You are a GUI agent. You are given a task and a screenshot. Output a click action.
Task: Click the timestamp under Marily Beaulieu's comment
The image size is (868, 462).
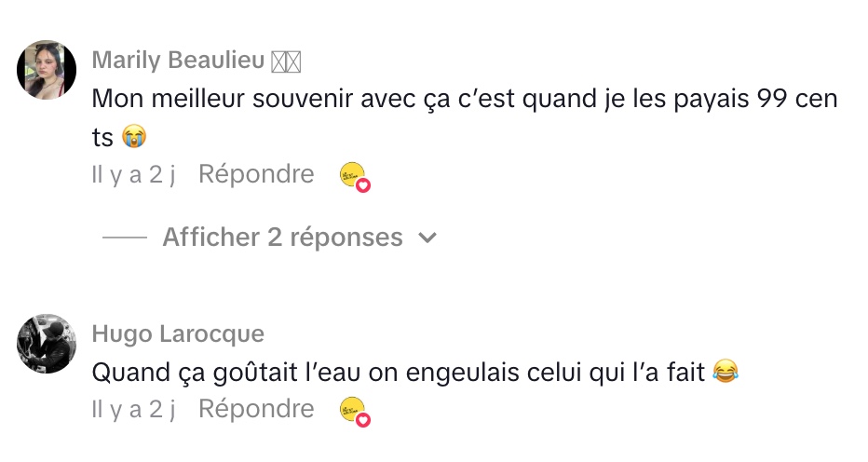[134, 174]
